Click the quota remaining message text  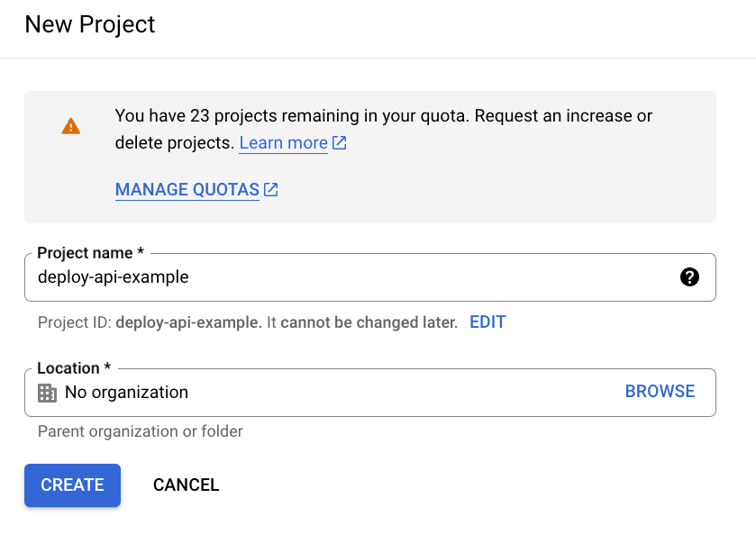point(384,116)
